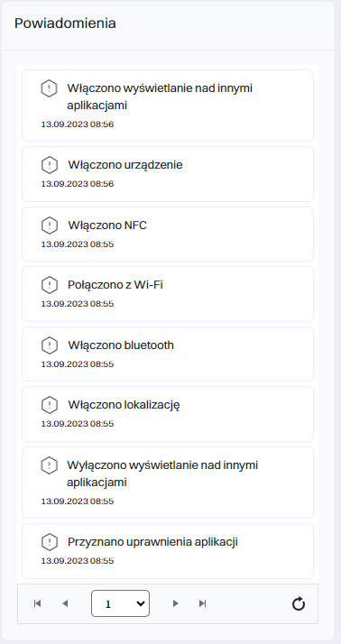The height and width of the screenshot is (644, 341).
Task: Go to the next notifications page
Action: 175,603
